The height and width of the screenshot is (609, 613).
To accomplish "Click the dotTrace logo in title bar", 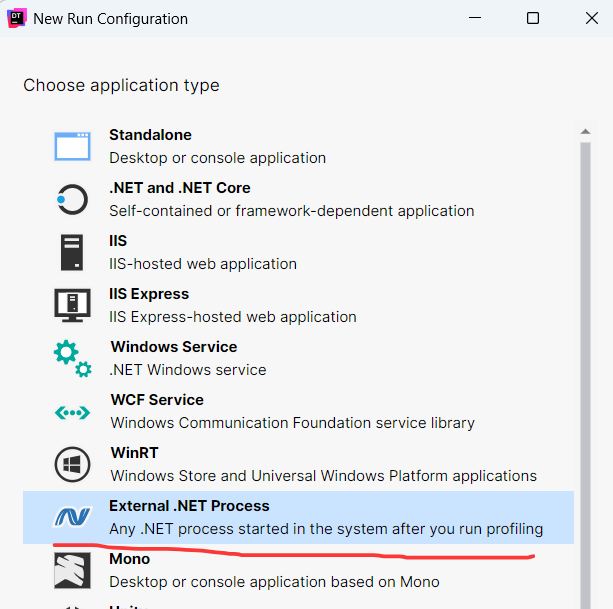I will [x=17, y=18].
